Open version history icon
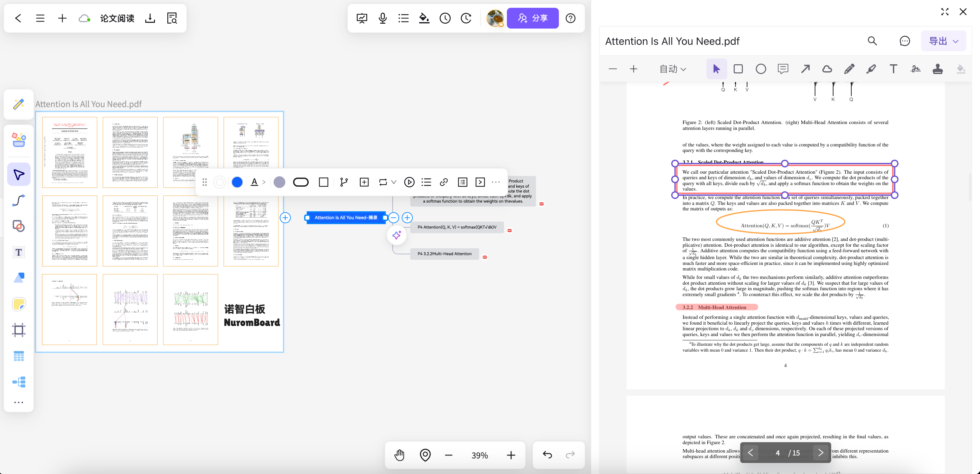The height and width of the screenshot is (474, 980). pos(466,18)
